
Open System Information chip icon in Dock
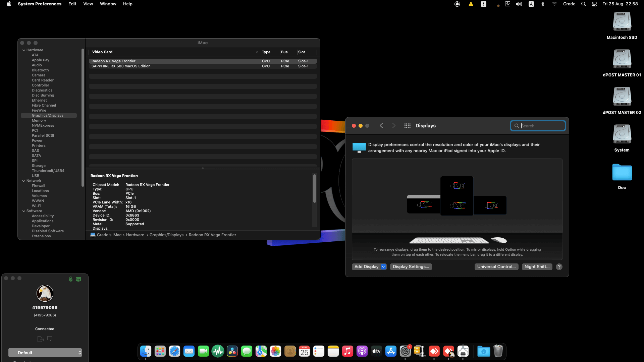click(463, 351)
